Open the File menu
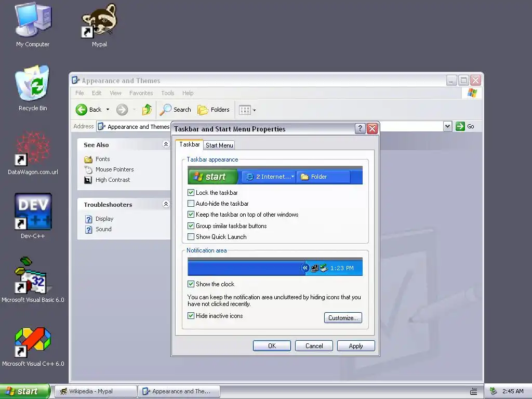 [79, 93]
